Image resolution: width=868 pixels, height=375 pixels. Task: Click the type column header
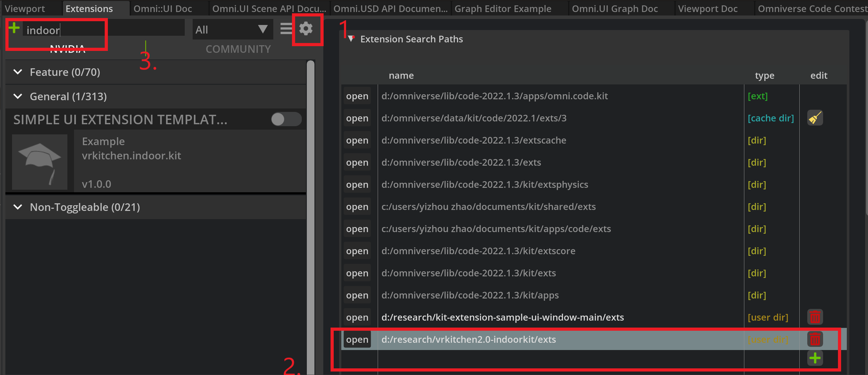[x=765, y=76]
